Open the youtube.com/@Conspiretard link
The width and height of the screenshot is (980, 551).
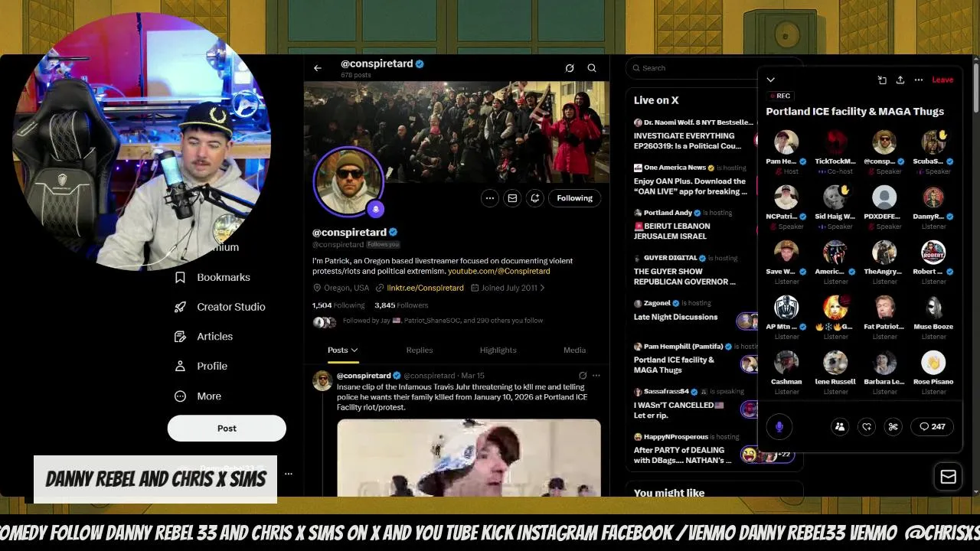pos(498,271)
